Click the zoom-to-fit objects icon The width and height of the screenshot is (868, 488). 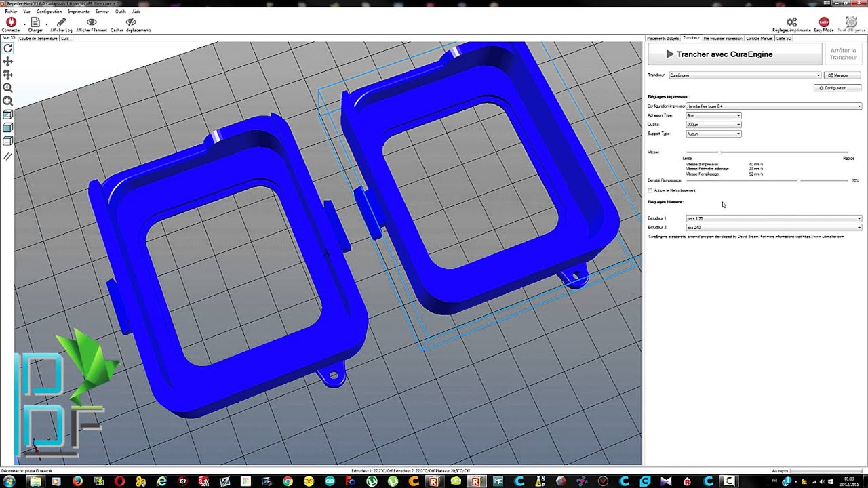8,101
